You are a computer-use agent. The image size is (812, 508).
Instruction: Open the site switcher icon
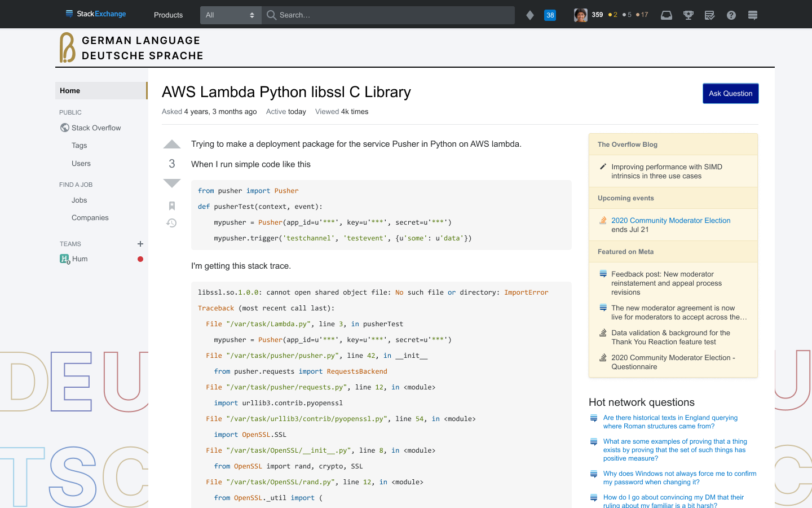[x=753, y=15]
